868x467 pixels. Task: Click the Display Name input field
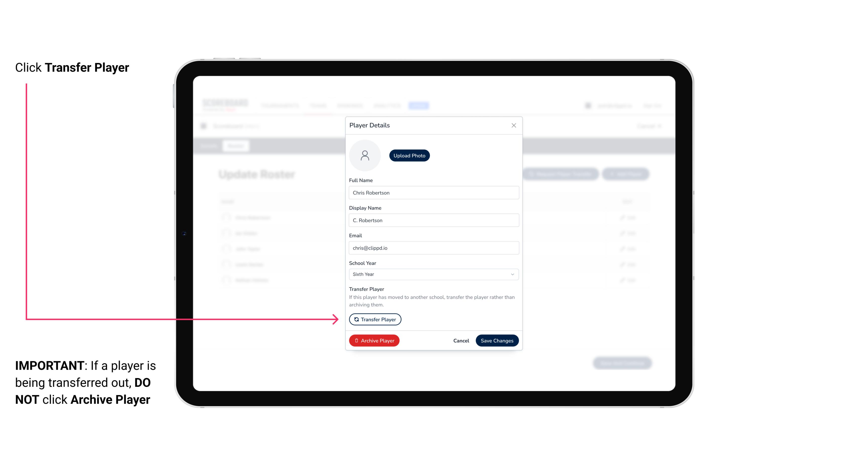(x=433, y=220)
